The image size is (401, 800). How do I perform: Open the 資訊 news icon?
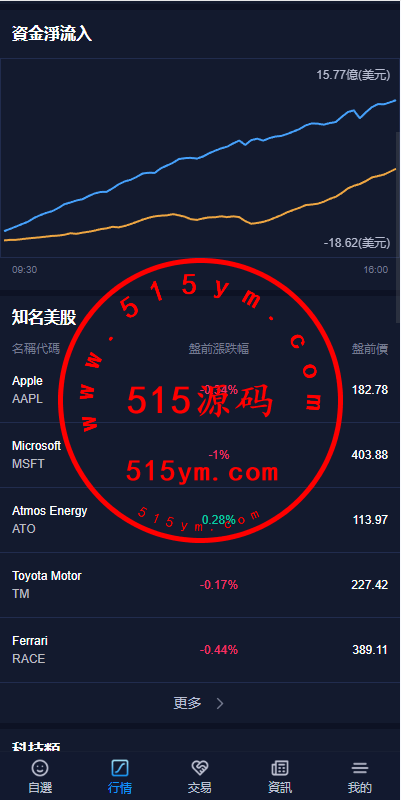point(280,768)
